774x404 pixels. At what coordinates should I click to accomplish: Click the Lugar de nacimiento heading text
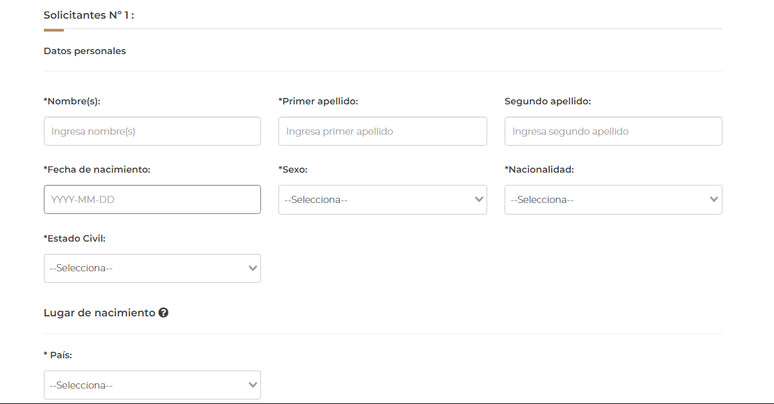click(99, 313)
